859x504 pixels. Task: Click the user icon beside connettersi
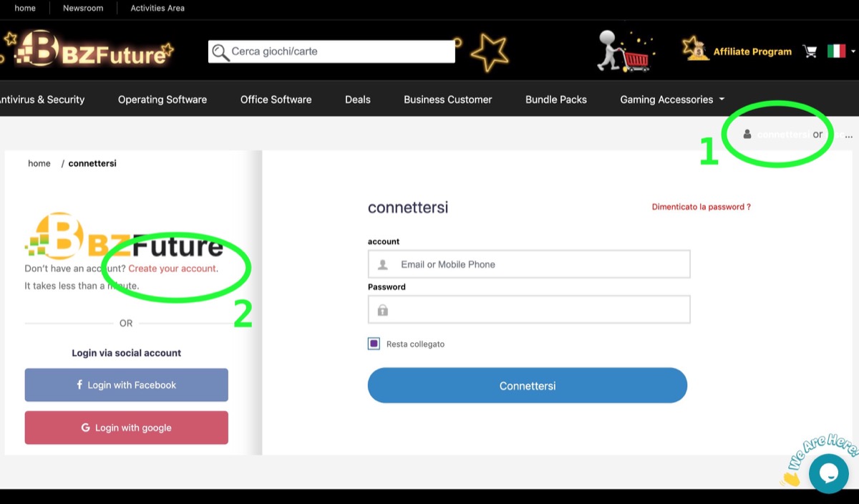pyautogui.click(x=747, y=134)
